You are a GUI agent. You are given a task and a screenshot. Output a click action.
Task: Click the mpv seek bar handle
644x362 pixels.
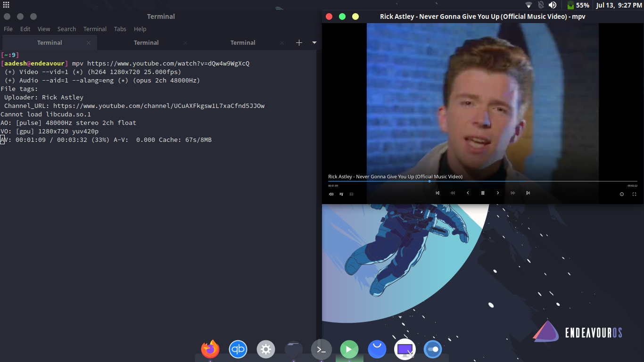[x=429, y=181]
